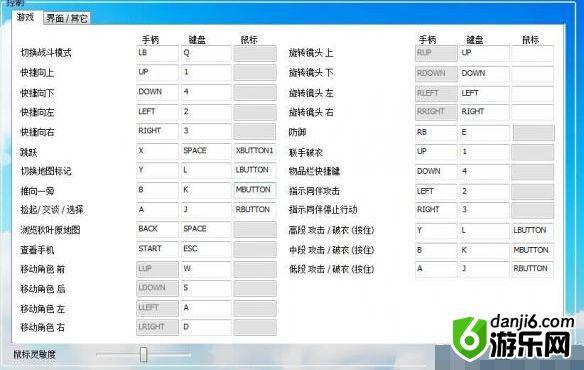Click the keyboard D field for 移动角色 右
The width and height of the screenshot is (584, 370).
(206, 328)
